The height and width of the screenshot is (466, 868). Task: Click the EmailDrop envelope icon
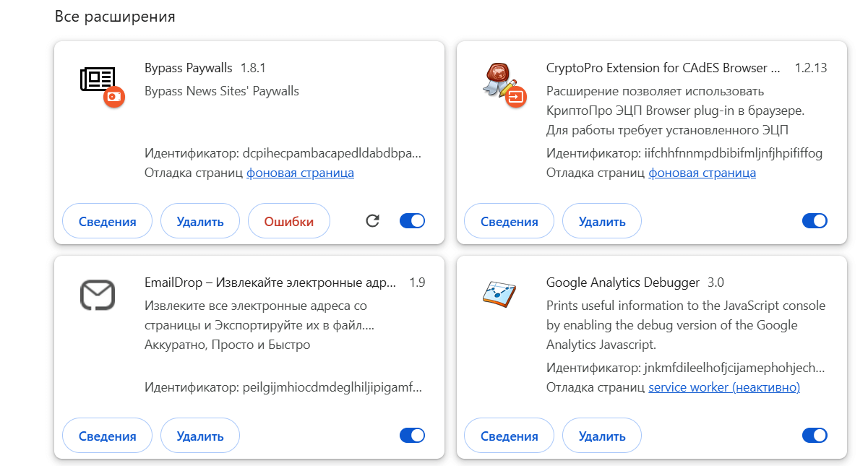98,294
